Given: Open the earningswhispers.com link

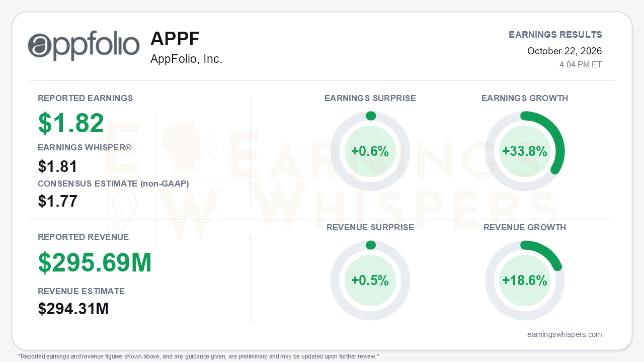Looking at the screenshot, I should pos(565,334).
